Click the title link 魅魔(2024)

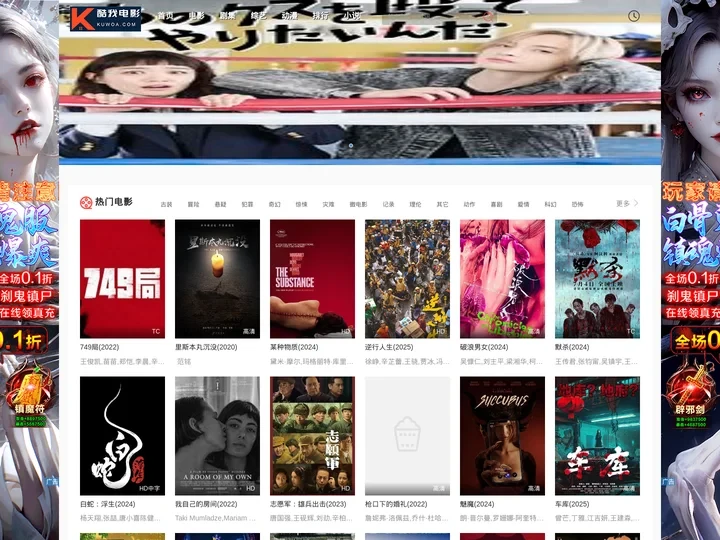tap(477, 504)
